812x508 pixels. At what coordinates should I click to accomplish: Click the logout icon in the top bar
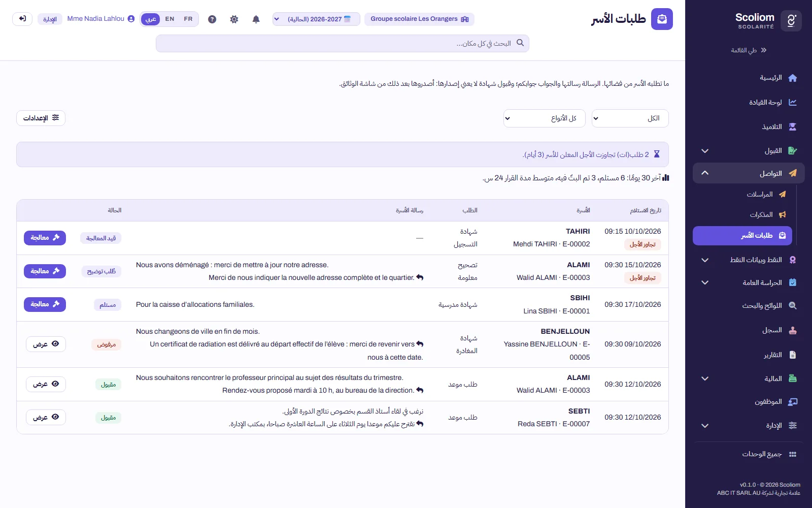pyautogui.click(x=22, y=19)
